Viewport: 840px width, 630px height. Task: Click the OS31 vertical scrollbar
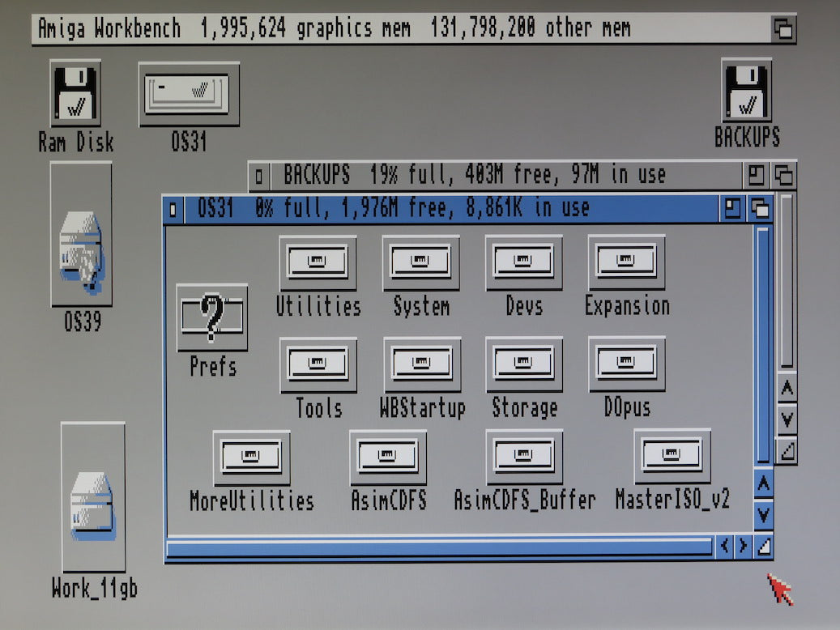coord(763,346)
